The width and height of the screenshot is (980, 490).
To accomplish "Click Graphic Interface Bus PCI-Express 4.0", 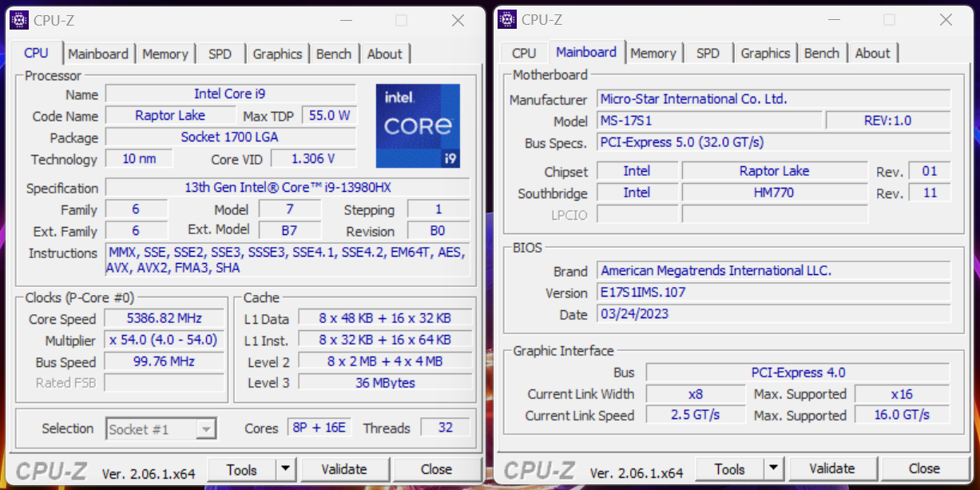I will pos(798,372).
